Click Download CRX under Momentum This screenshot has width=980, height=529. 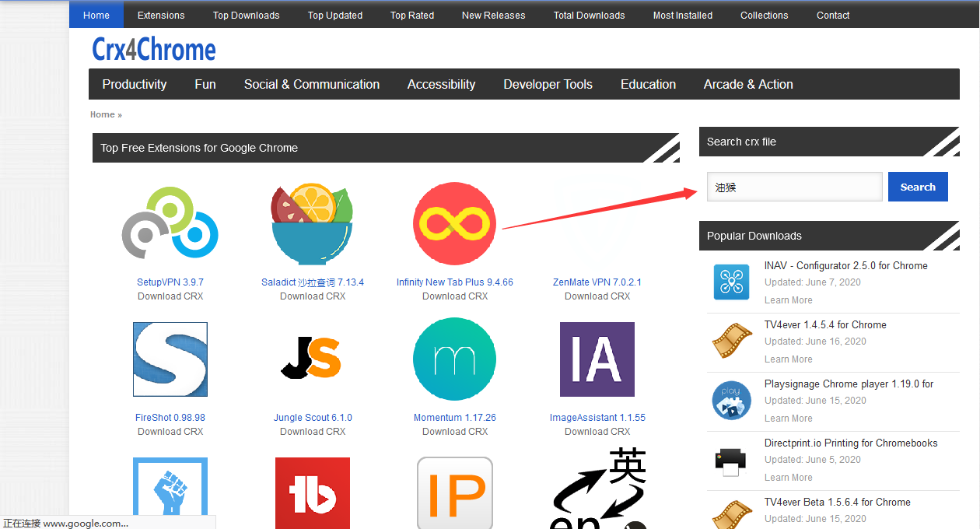455,432
